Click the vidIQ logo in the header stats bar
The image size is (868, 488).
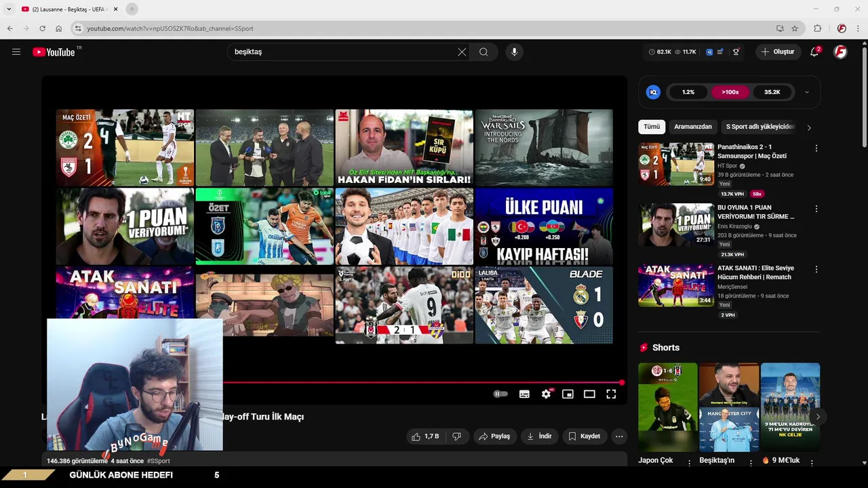709,52
